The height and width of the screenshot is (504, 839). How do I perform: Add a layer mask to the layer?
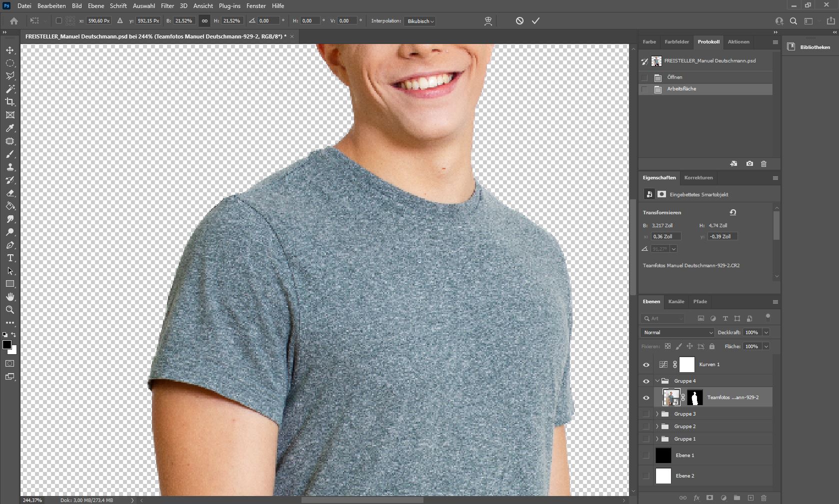pos(709,498)
